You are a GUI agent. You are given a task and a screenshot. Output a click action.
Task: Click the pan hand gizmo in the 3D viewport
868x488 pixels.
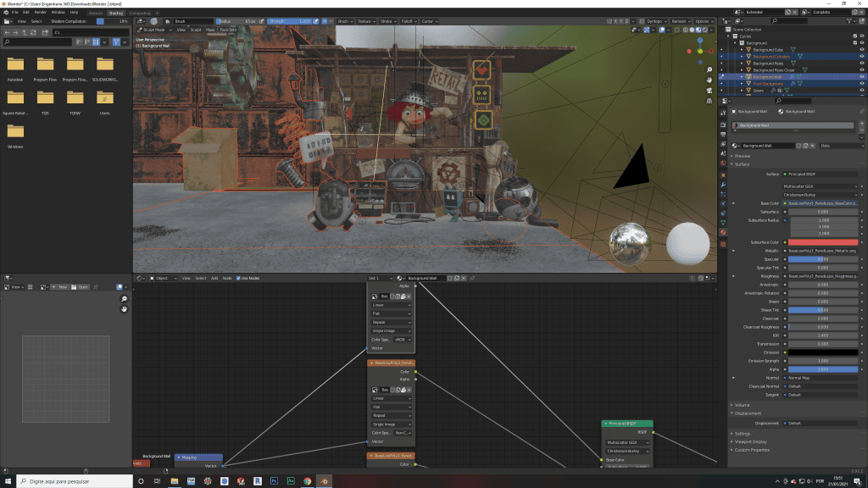(709, 80)
